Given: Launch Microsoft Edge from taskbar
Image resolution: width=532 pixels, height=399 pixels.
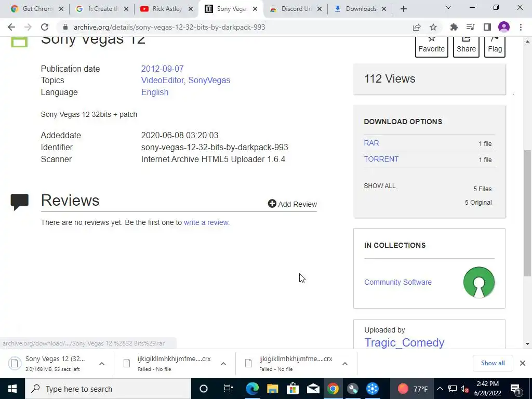Looking at the screenshot, I should click(252, 389).
